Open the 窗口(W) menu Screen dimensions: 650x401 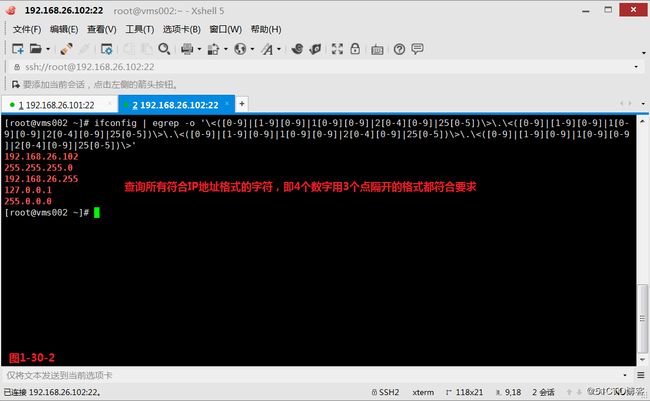coord(226,29)
